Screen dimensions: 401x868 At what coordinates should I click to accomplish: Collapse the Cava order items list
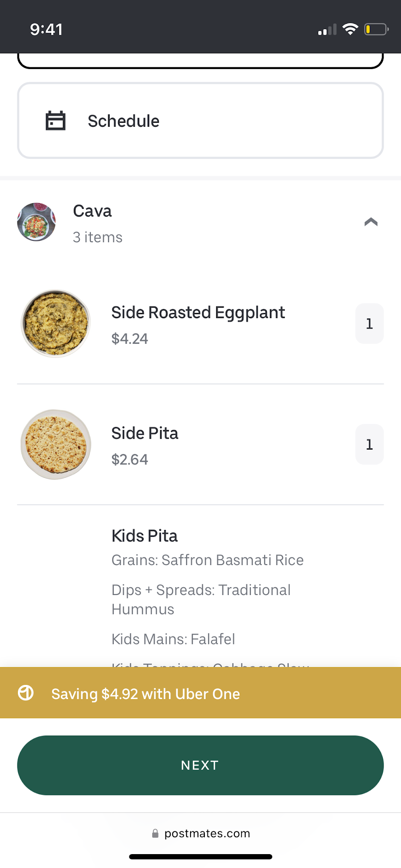tap(371, 222)
